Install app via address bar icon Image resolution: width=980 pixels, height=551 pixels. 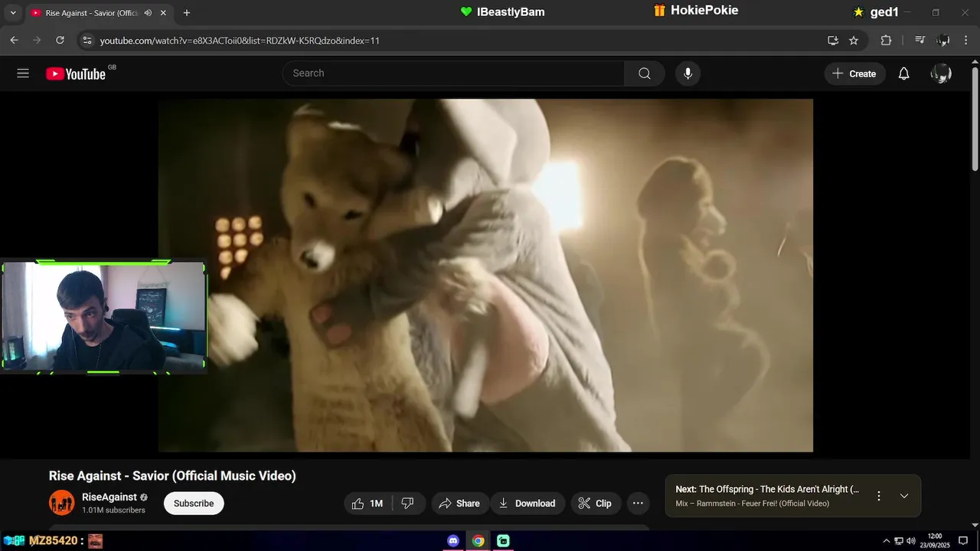pyautogui.click(x=833, y=41)
